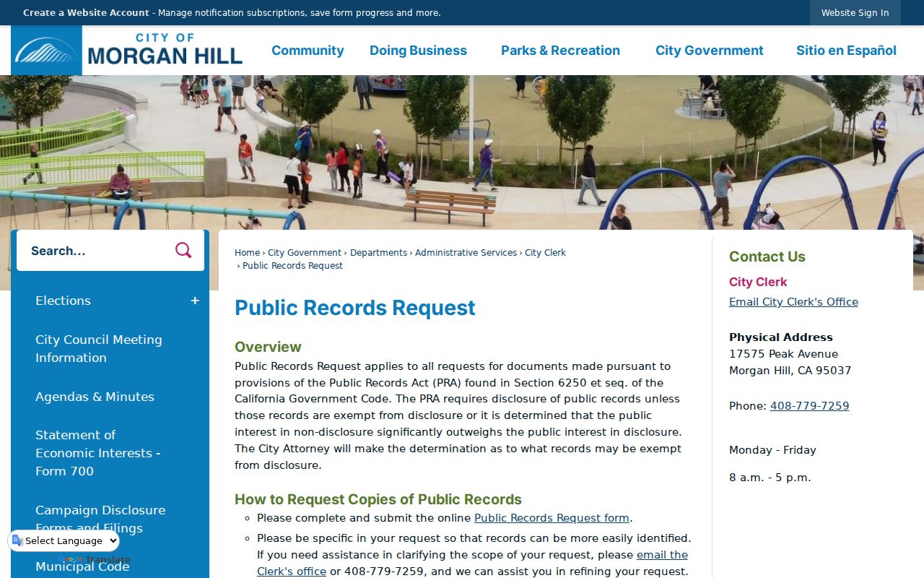The height and width of the screenshot is (578, 924).
Task: Open the Parks & Recreation menu
Action: point(560,51)
